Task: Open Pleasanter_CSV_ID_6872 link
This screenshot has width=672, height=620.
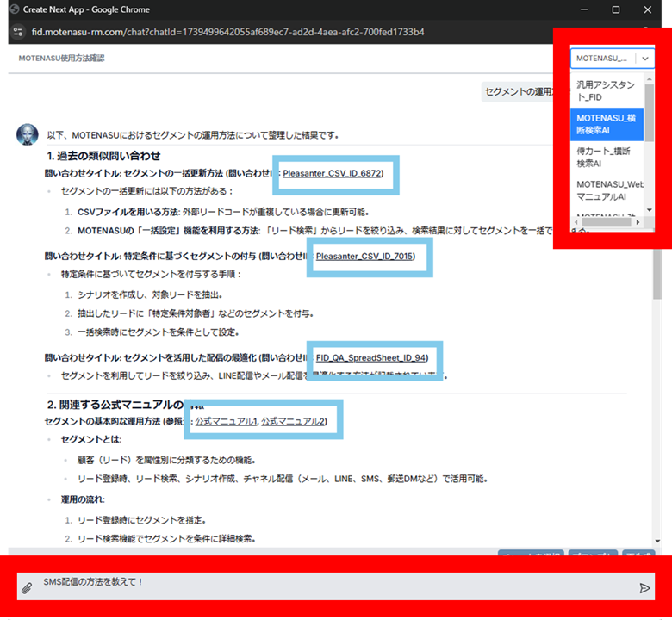Action: [332, 174]
